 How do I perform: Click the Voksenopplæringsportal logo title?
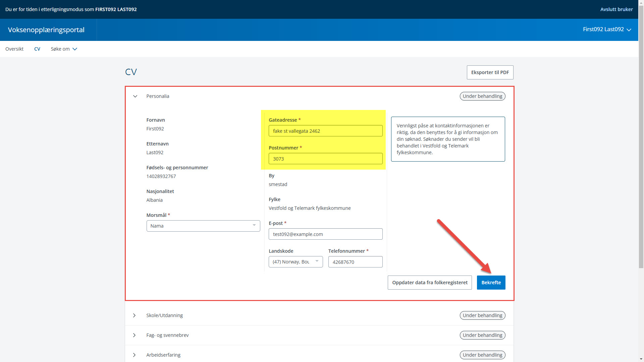click(x=46, y=30)
